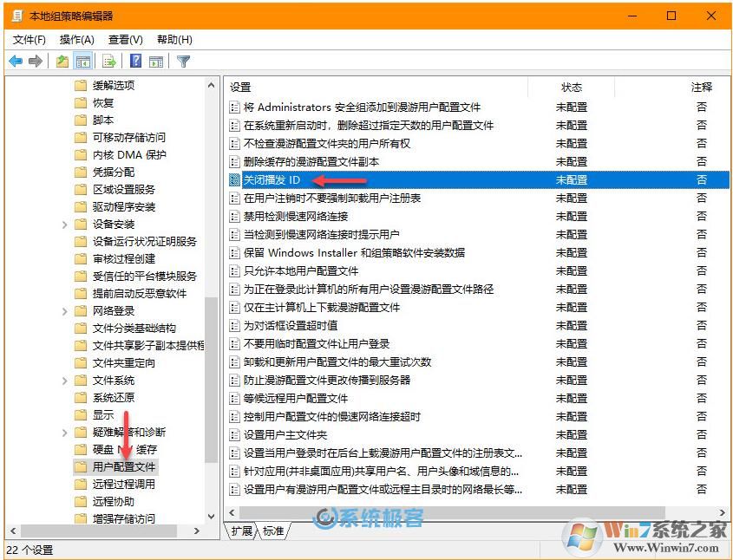Click settings list horizontal scroll right arrow
The width and height of the screenshot is (733, 560).
(723, 512)
